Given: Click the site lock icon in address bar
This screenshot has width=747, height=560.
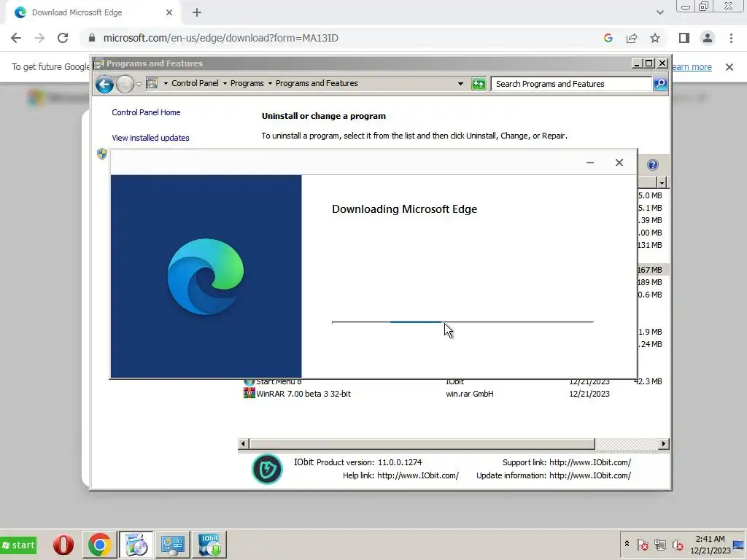Looking at the screenshot, I should (92, 38).
